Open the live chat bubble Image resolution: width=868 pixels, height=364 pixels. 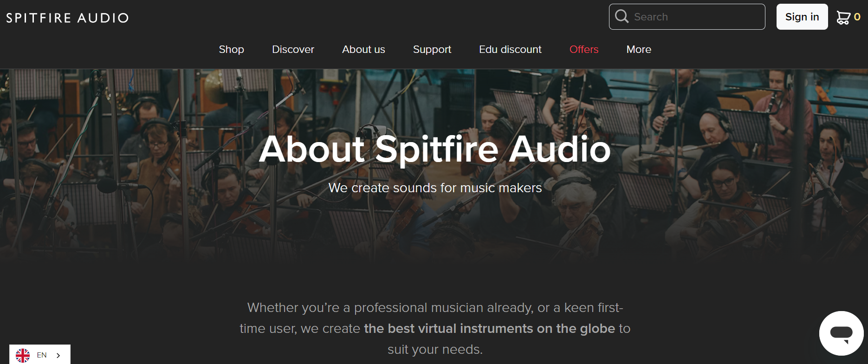(841, 333)
